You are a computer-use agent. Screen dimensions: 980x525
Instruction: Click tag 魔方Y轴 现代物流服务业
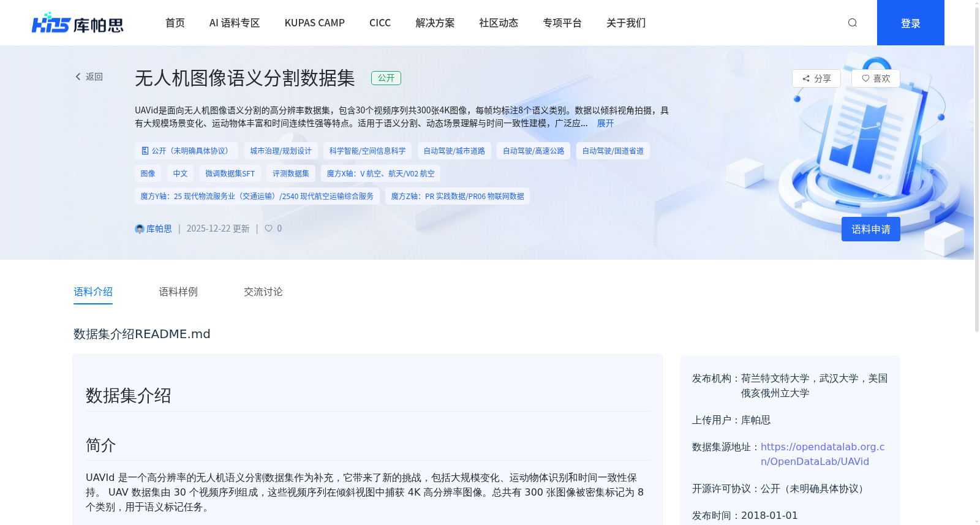[x=257, y=196]
